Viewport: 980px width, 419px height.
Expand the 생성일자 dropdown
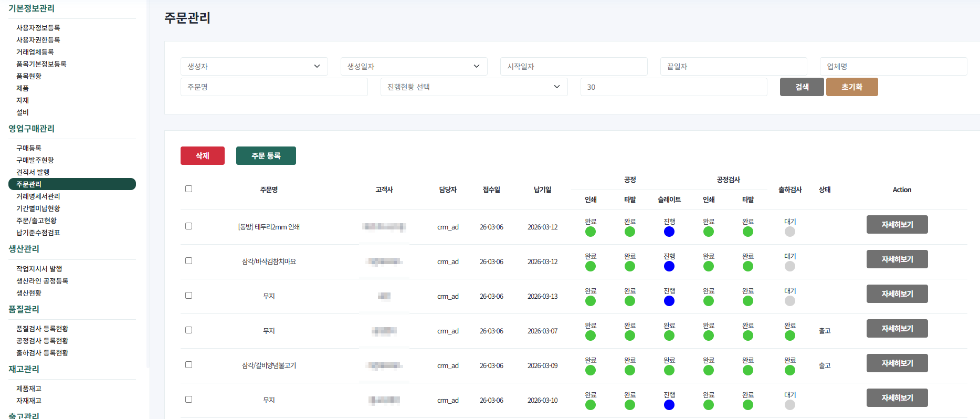coord(414,67)
